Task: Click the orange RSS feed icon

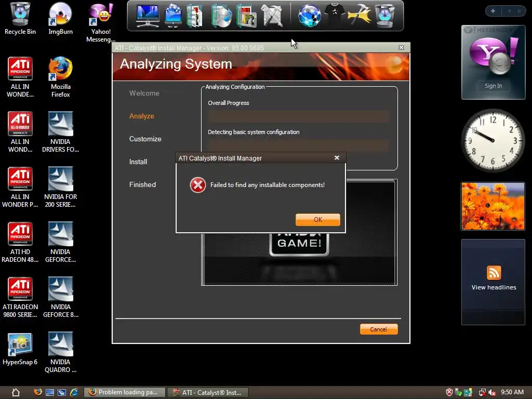Action: [x=494, y=273]
